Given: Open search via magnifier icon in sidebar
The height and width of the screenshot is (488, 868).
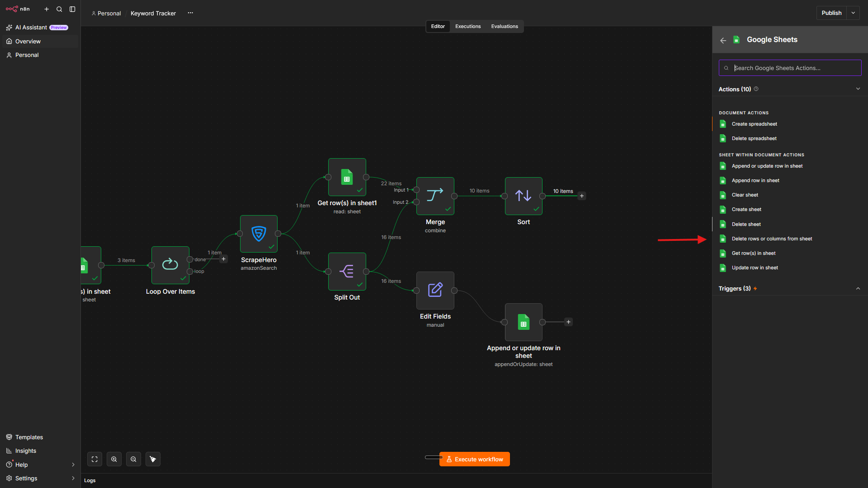Looking at the screenshot, I should [59, 9].
